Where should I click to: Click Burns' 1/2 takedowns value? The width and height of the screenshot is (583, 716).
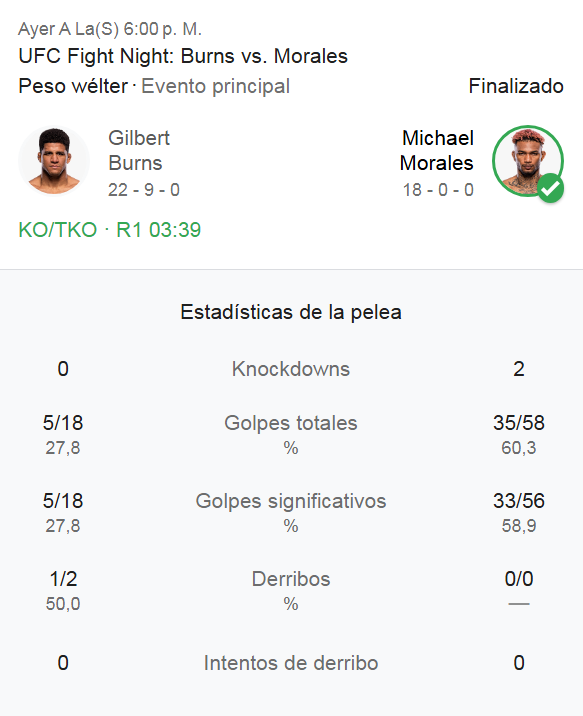63,579
